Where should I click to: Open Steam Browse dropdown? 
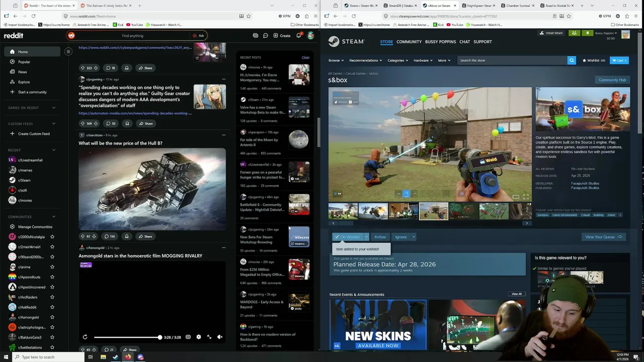pos(336,60)
